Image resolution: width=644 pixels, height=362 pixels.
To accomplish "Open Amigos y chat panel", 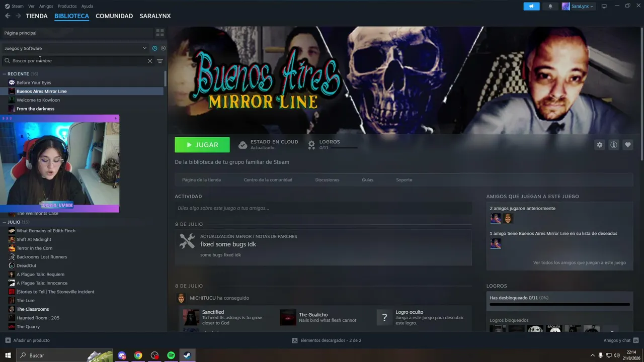I will coord(621,340).
